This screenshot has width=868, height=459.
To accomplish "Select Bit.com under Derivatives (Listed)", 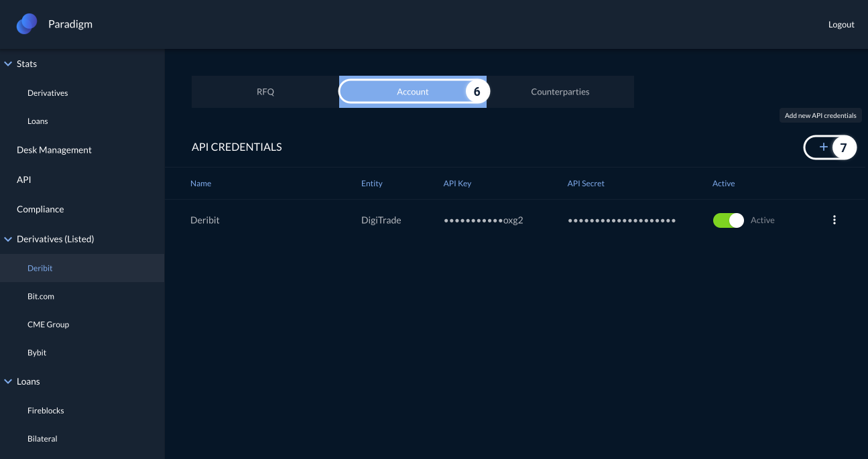I will [x=41, y=296].
